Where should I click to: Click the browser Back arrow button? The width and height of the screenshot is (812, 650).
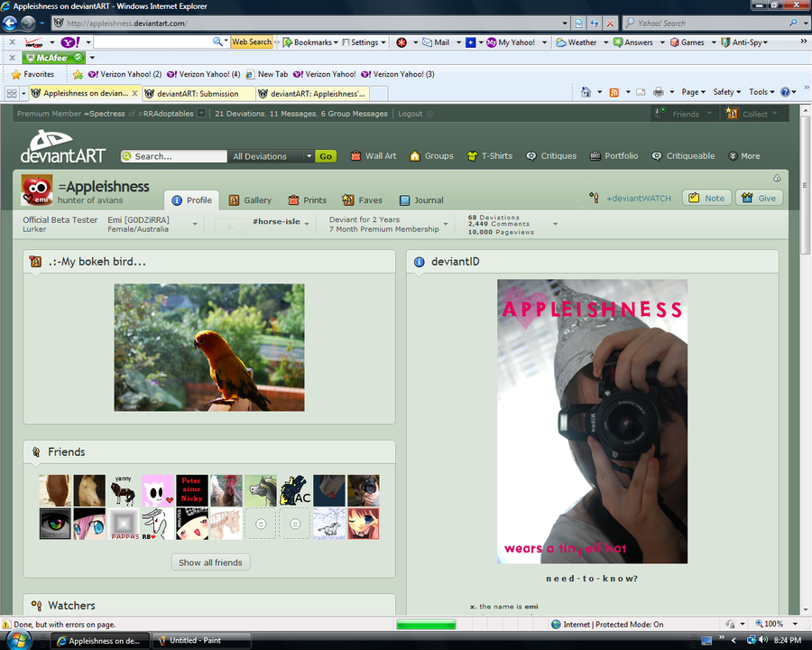tap(10, 23)
